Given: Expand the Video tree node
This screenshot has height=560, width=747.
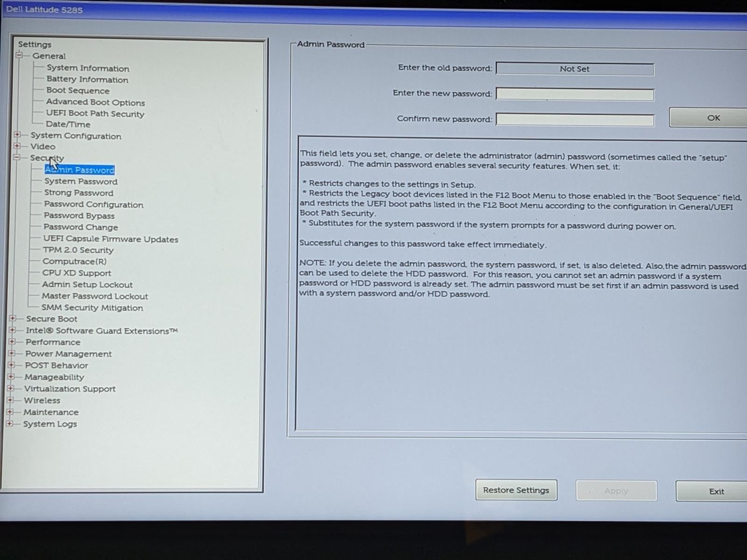Looking at the screenshot, I should click(17, 146).
